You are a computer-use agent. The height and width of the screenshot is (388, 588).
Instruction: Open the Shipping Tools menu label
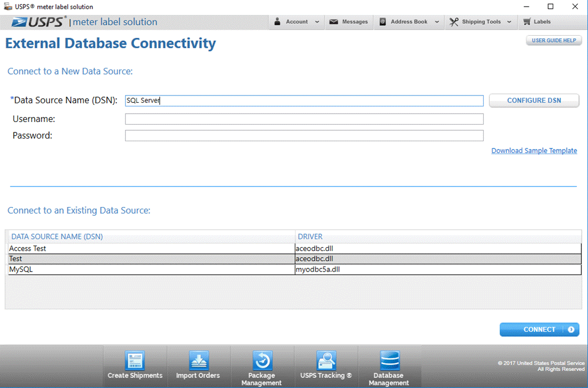pos(481,22)
